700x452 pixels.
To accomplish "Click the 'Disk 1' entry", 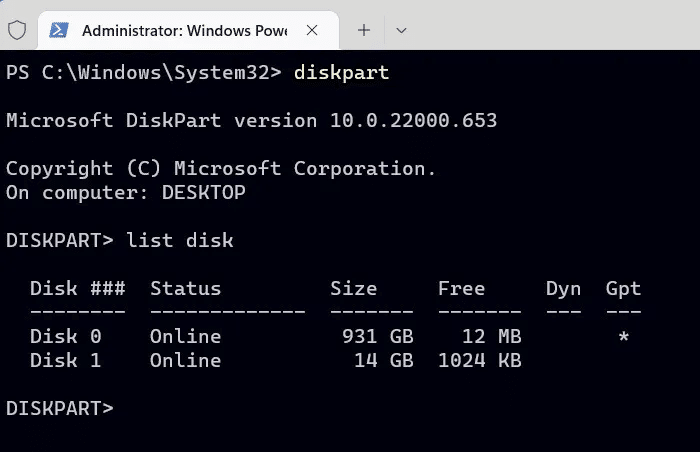I will [x=66, y=360].
